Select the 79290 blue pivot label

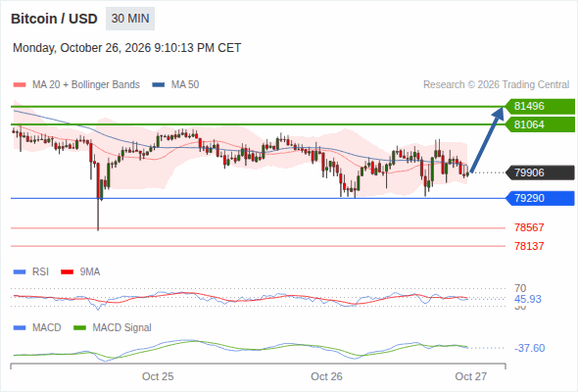coord(540,198)
